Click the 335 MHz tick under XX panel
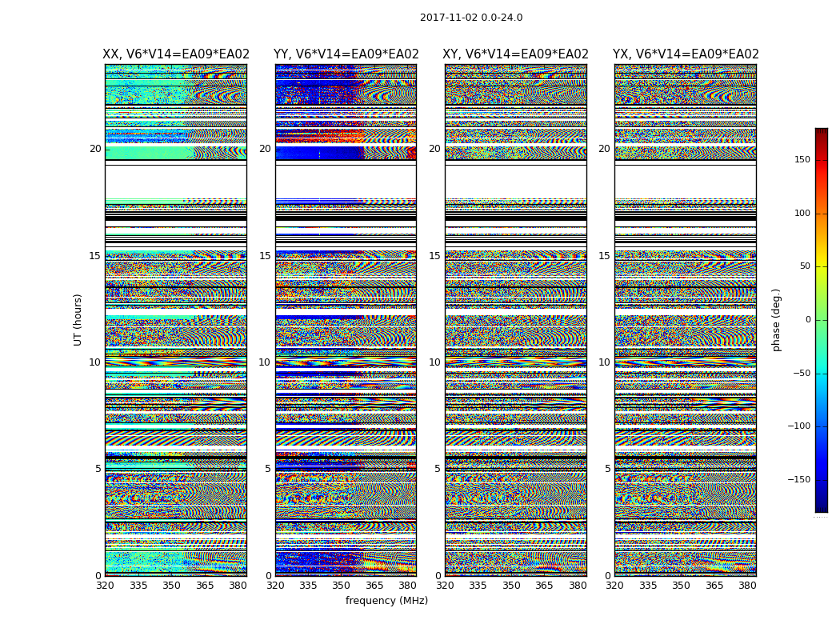This screenshot has height=640, width=840. (138, 586)
